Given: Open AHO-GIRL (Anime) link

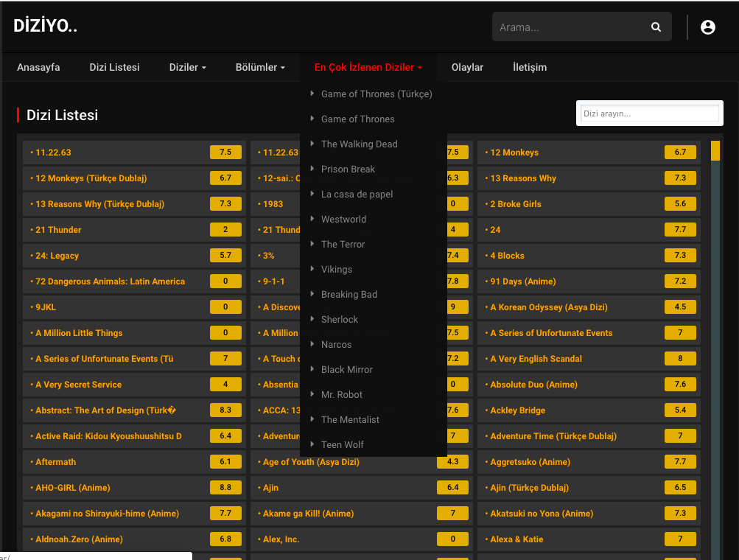Looking at the screenshot, I should [x=73, y=487].
